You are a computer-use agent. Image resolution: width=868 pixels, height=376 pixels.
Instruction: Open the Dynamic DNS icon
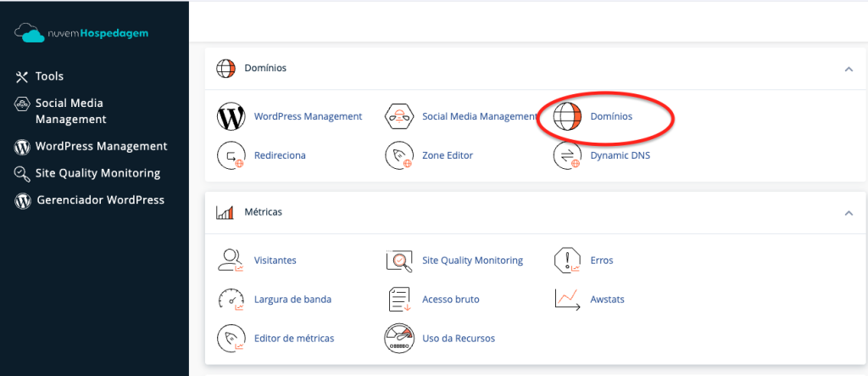tap(567, 155)
